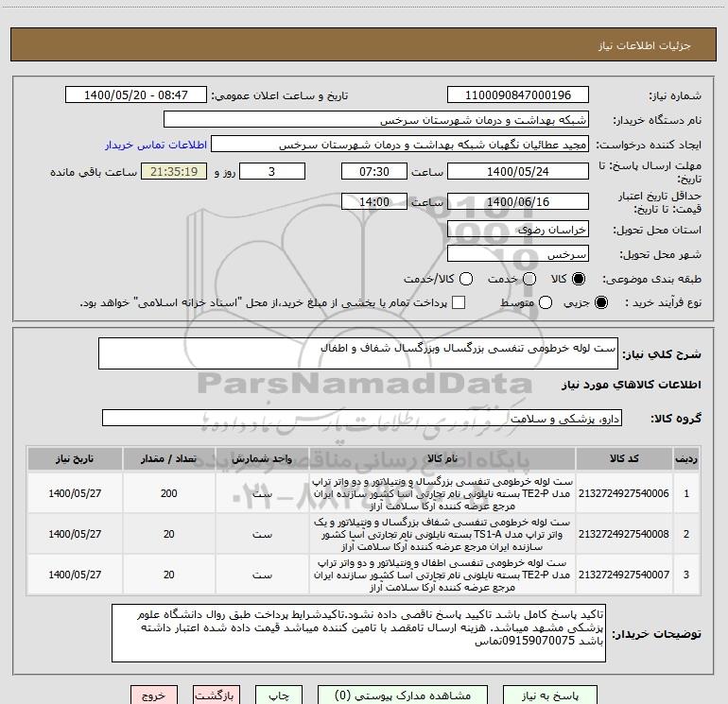This screenshot has height=704, width=728.
Task: Select the خدمت radio option
Action: [529, 280]
